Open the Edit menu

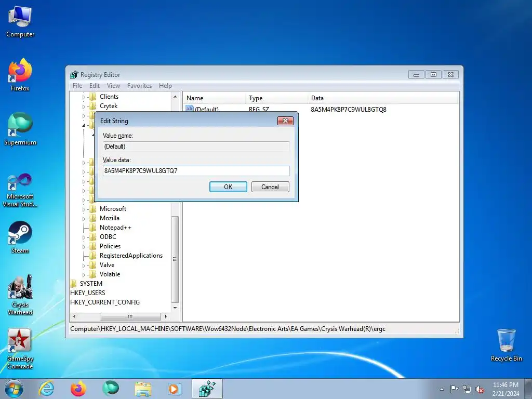click(x=95, y=86)
